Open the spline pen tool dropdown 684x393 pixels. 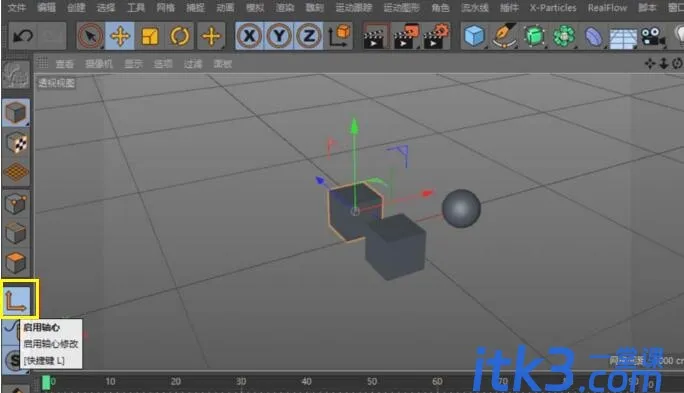click(x=504, y=36)
